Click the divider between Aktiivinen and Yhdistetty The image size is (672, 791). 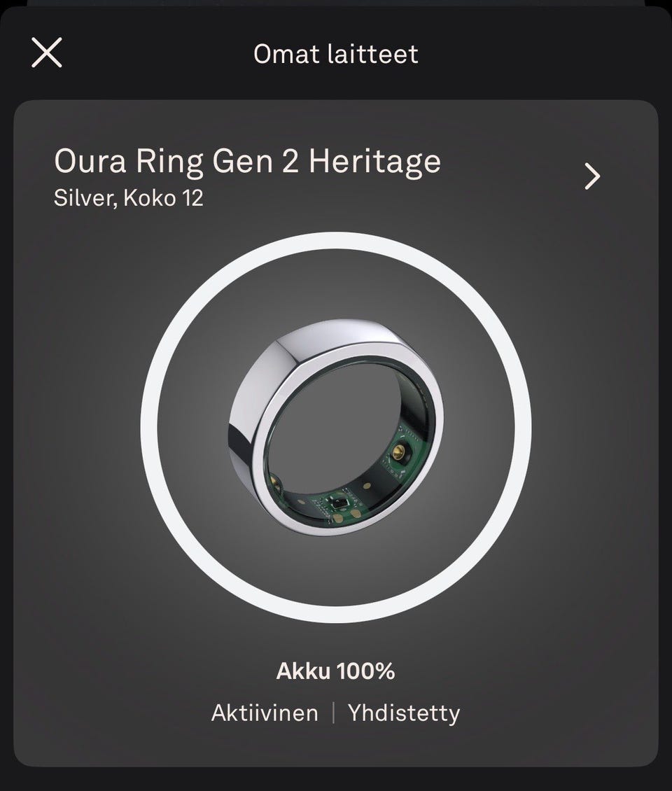point(333,713)
